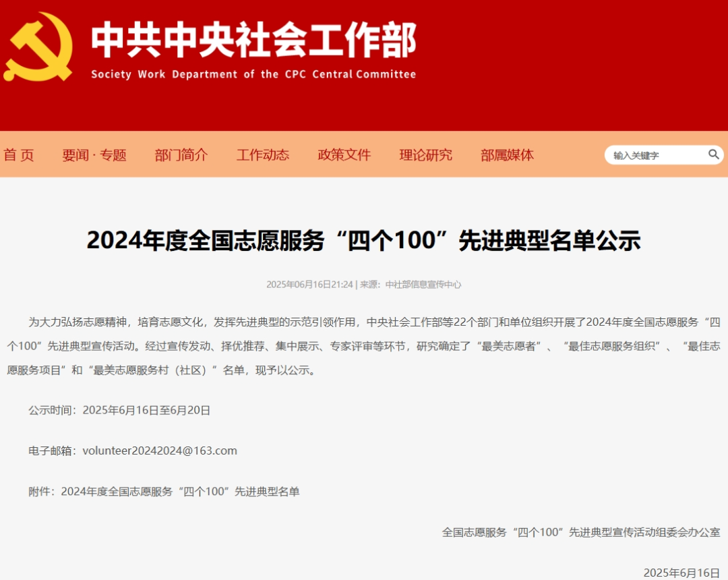Select 工作动态 in navigation bar
This screenshot has height=580, width=728.
[263, 155]
